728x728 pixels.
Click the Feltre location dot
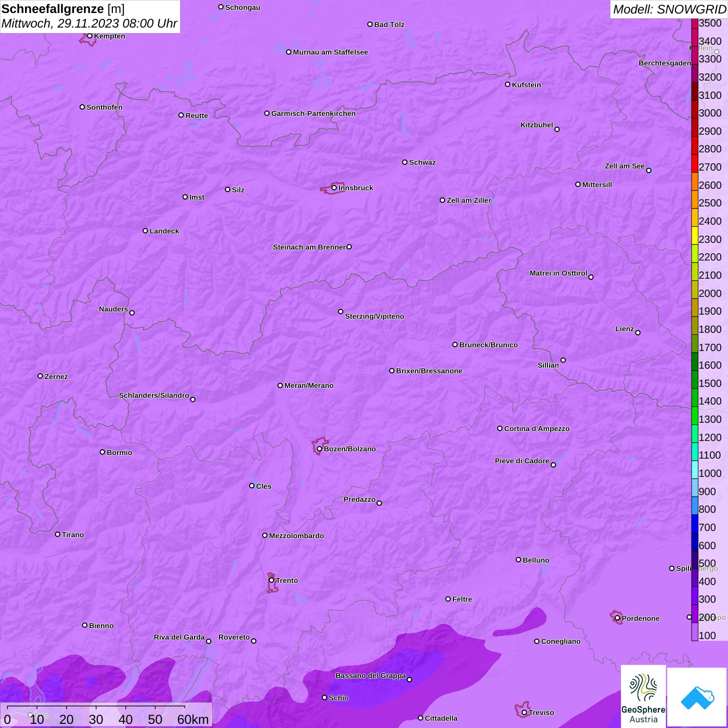pos(448,599)
